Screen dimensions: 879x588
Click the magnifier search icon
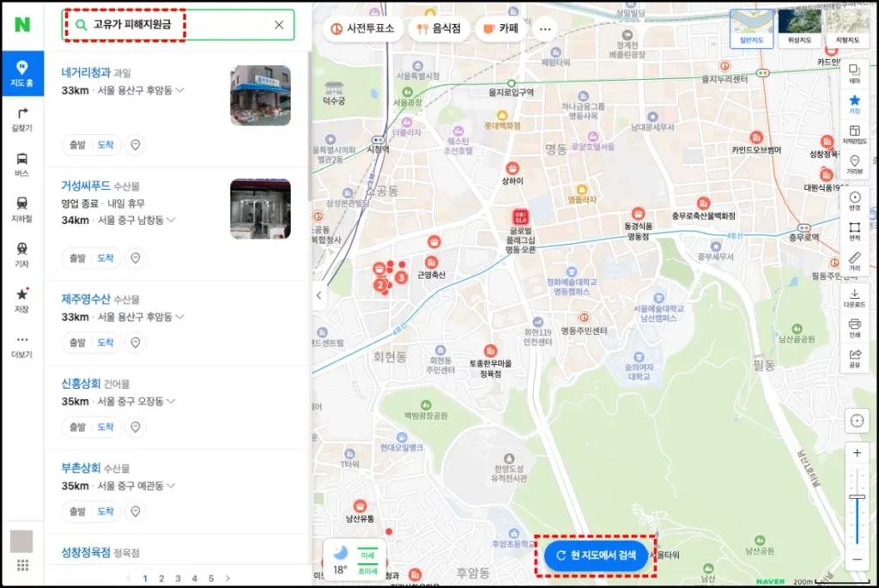tap(82, 25)
